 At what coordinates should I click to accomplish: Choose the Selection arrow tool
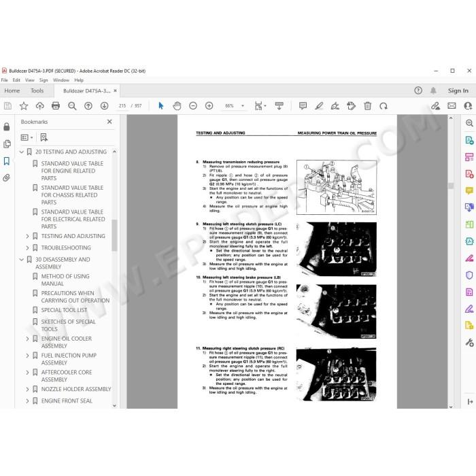[x=161, y=106]
